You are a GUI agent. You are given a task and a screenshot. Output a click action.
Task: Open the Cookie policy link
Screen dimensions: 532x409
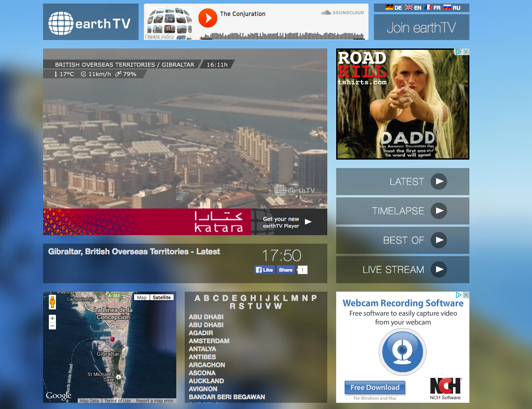159,37
